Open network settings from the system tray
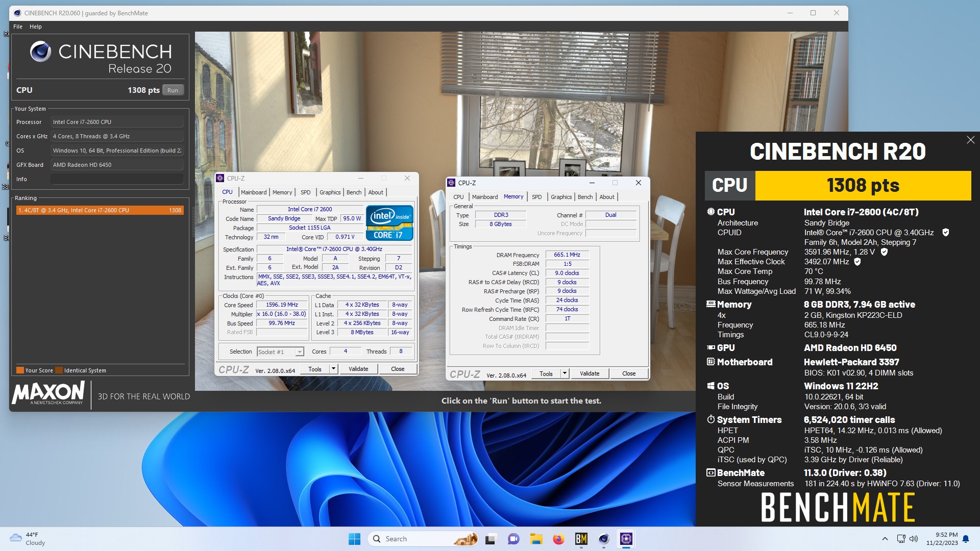 coord(901,539)
